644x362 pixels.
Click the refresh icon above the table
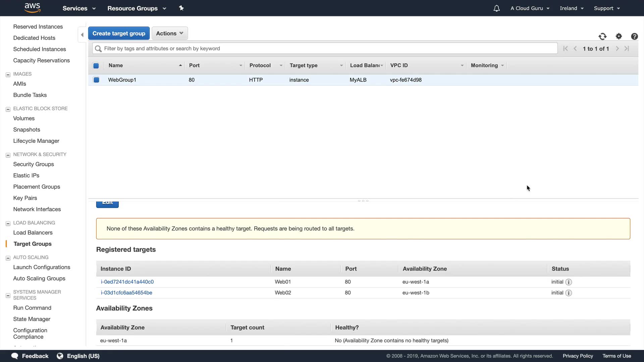click(x=602, y=36)
